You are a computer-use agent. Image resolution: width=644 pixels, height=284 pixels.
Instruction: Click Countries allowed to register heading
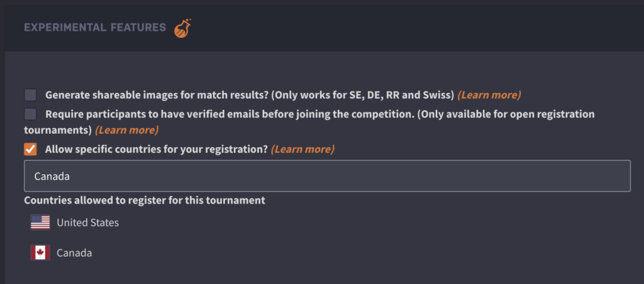pyautogui.click(x=145, y=200)
